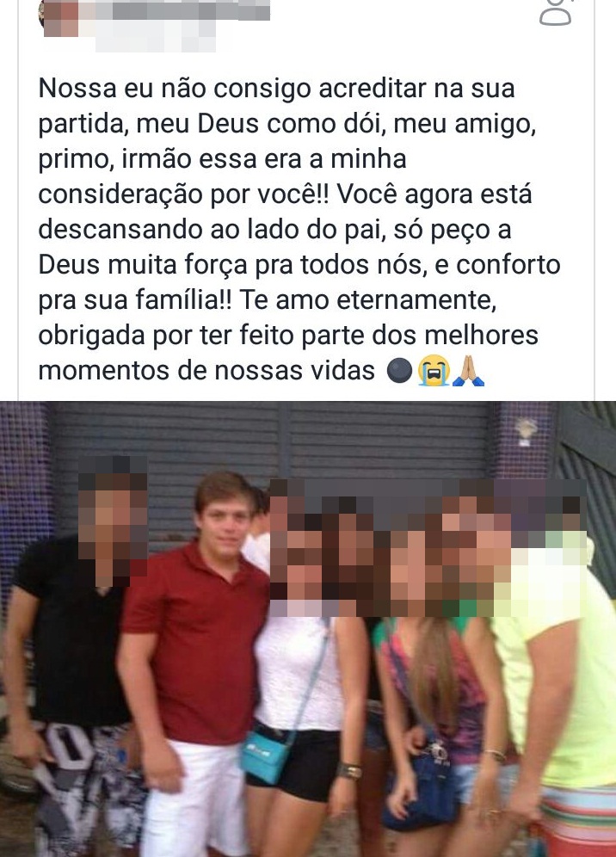
Task: Tap the black circle emoji
Action: [x=399, y=372]
